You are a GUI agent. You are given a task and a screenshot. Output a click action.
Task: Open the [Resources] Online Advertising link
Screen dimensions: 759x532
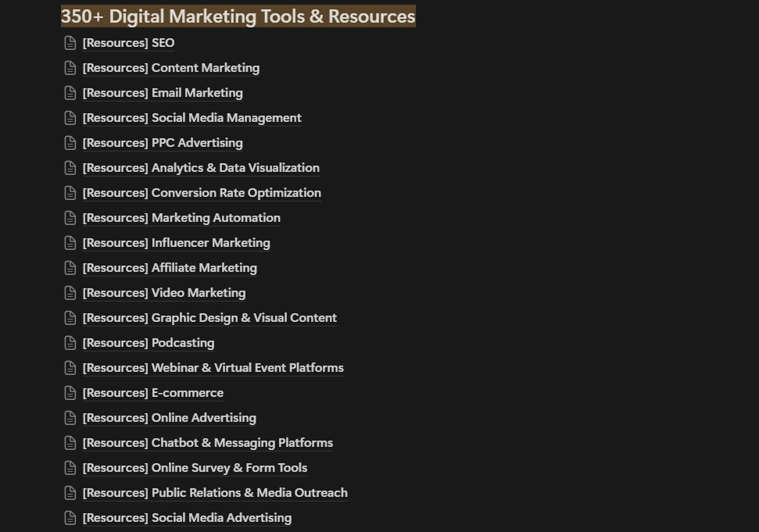pyautogui.click(x=170, y=418)
